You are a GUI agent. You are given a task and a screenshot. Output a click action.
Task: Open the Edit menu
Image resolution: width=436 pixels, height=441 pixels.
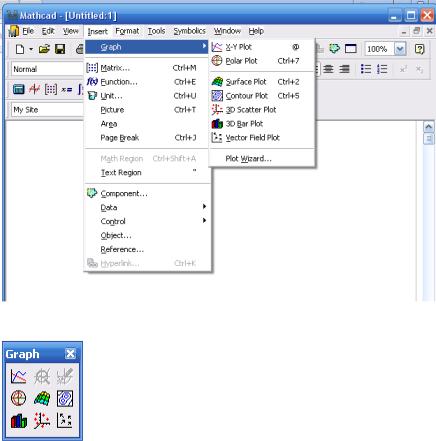(48, 31)
